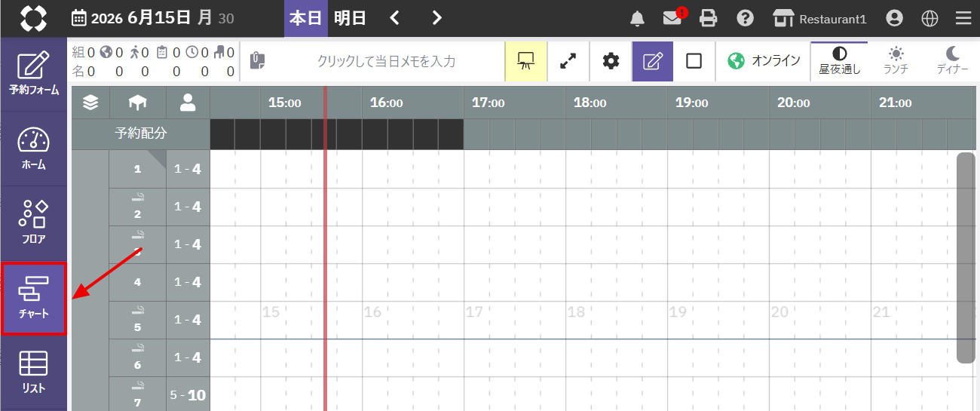The width and height of the screenshot is (980, 411).
Task: Click the 16:00 time header
Action: 387,103
